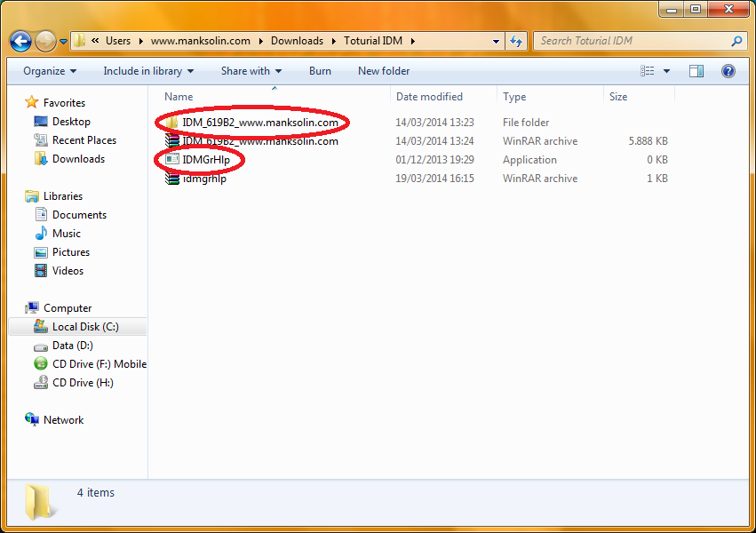The height and width of the screenshot is (533, 756).
Task: Open the Organize menu
Action: pyautogui.click(x=50, y=71)
